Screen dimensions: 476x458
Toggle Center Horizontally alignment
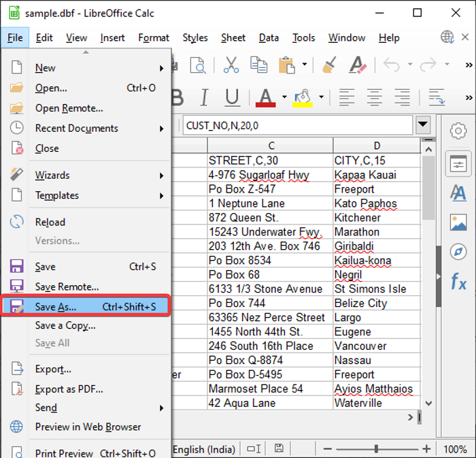(375, 97)
